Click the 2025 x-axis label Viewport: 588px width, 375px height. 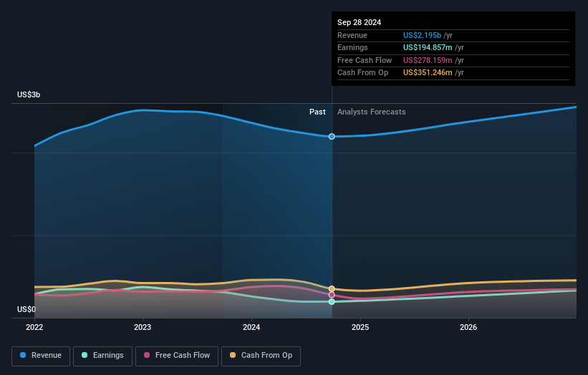[x=360, y=328]
